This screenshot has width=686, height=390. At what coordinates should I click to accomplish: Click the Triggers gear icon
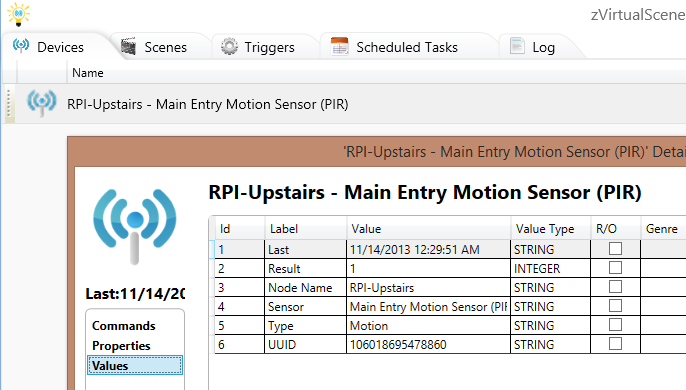(x=229, y=46)
